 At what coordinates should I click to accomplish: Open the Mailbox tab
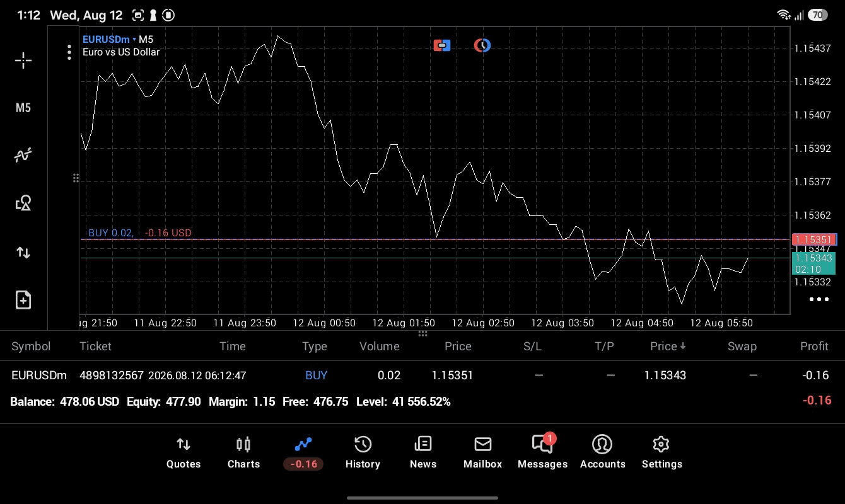(483, 453)
